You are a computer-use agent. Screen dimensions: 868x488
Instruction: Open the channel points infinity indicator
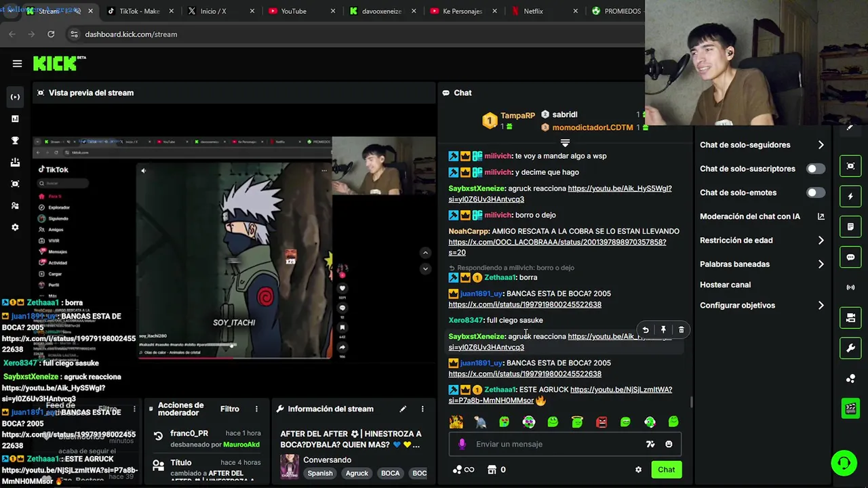coord(463,470)
